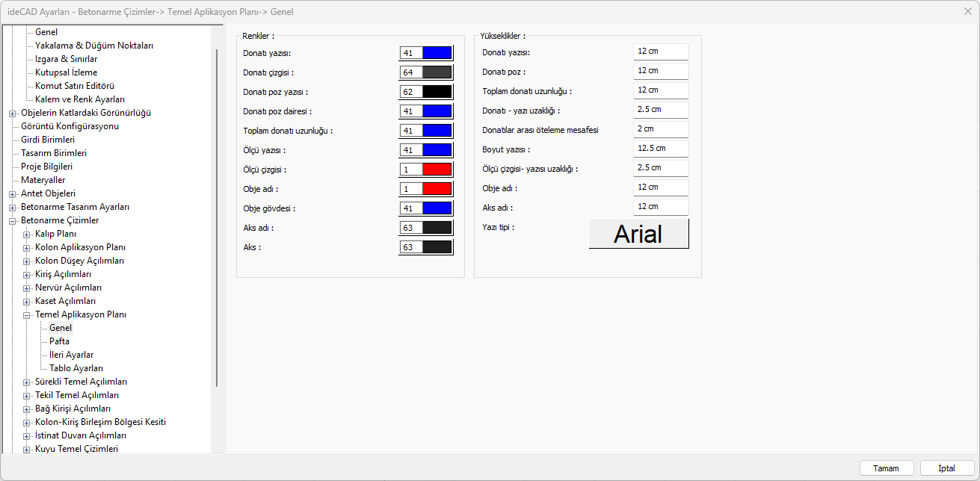This screenshot has height=481, width=980.
Task: Click the tree panel vertical scrollbar
Action: [217, 217]
